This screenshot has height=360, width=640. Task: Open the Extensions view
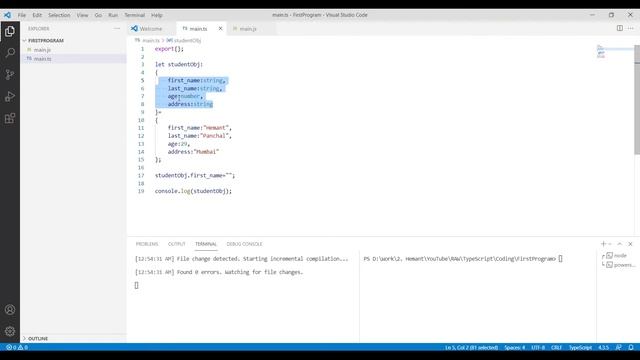tap(10, 118)
